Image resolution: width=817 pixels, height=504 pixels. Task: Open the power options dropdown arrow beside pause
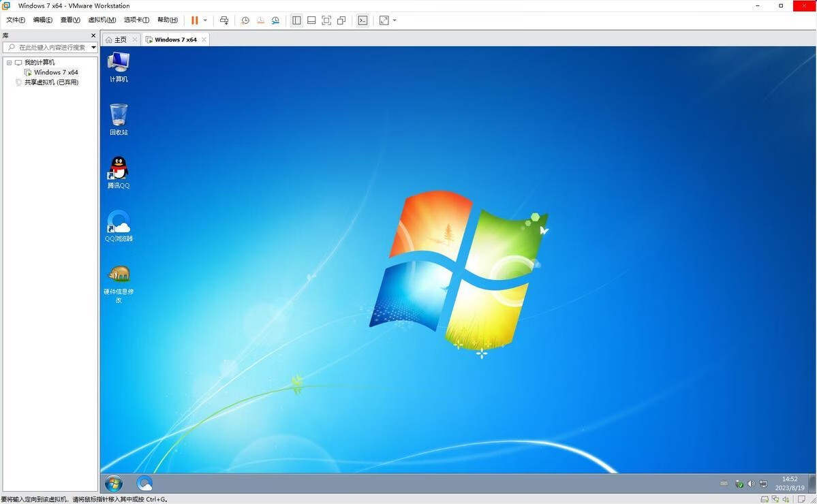[x=205, y=20]
